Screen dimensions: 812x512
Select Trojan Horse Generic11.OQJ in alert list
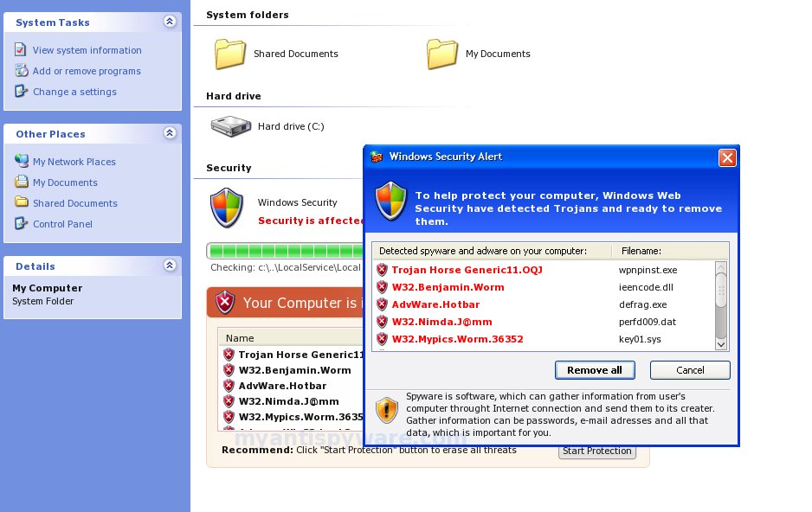(467, 270)
